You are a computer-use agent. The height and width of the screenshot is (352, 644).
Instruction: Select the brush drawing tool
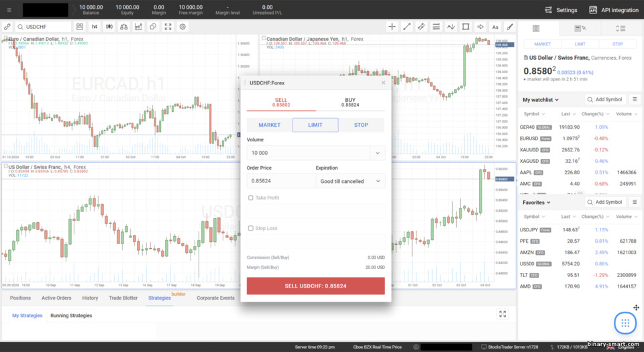point(510,27)
